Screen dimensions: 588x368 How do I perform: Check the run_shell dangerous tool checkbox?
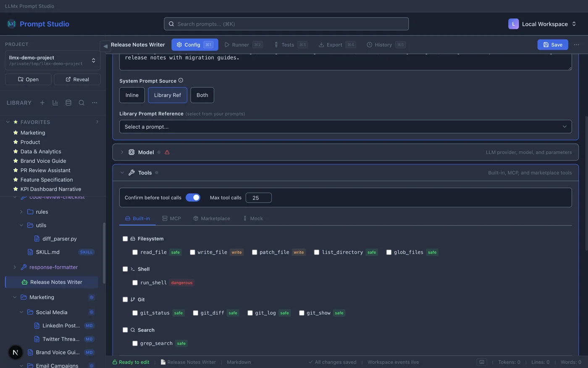click(135, 282)
